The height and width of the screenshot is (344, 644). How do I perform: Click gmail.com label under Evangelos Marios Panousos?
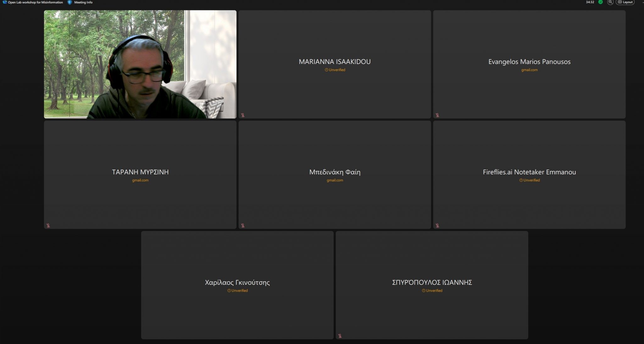coord(529,70)
